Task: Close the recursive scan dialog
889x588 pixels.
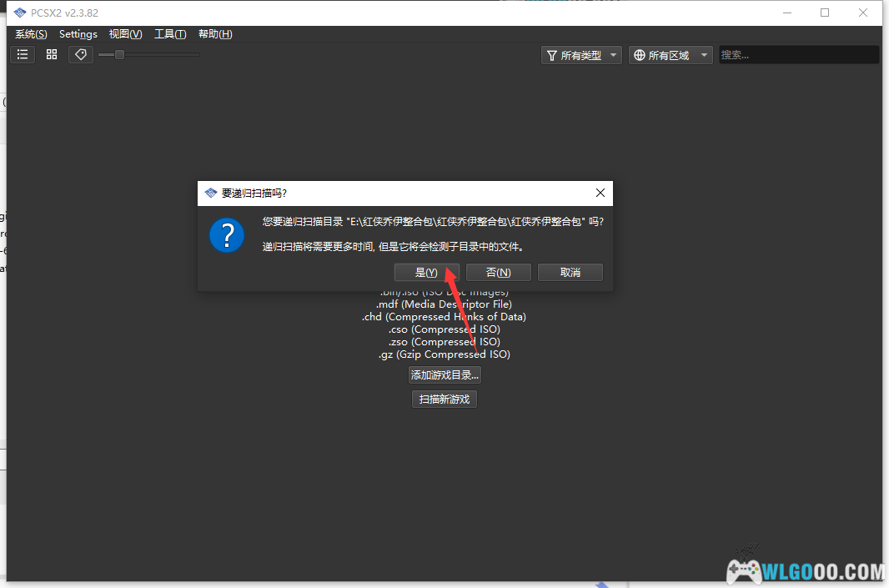Action: 600,193
